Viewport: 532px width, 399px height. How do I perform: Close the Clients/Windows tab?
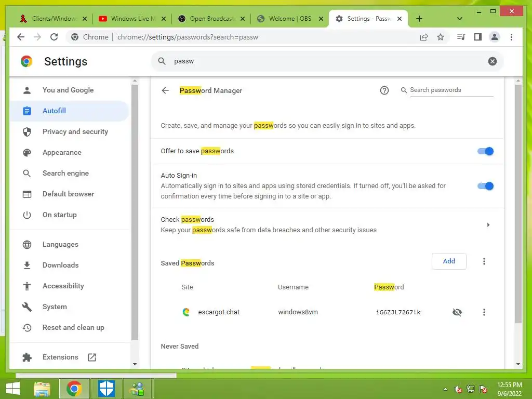point(85,19)
